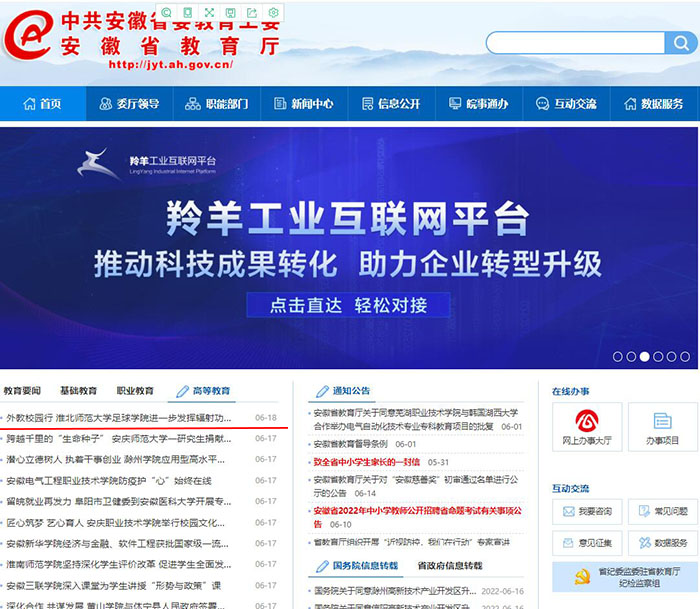Open the 安庆职业技术学院 校园文化 link
The image size is (700, 609).
[x=116, y=523]
